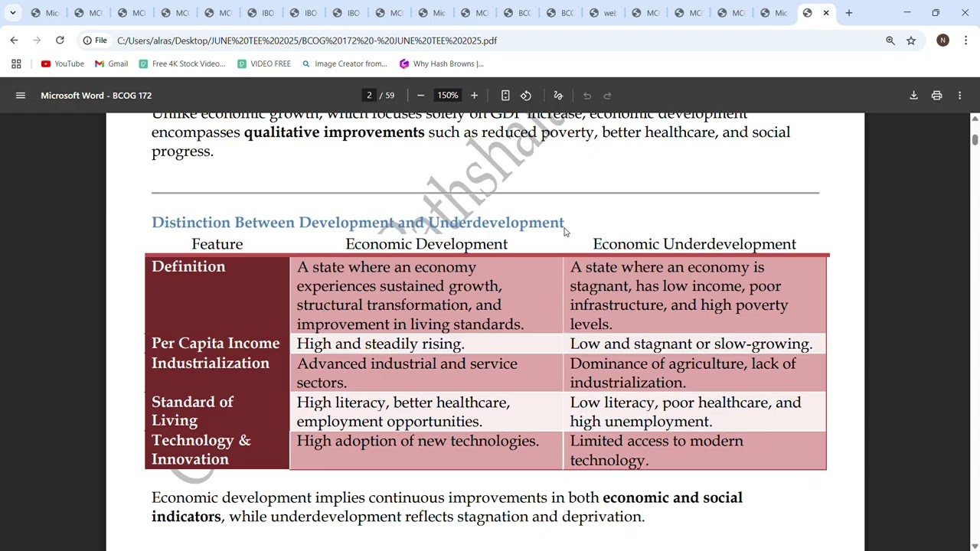Screen dimensions: 980x551
Task: Open the apps grid shortcut
Action: click(x=16, y=64)
